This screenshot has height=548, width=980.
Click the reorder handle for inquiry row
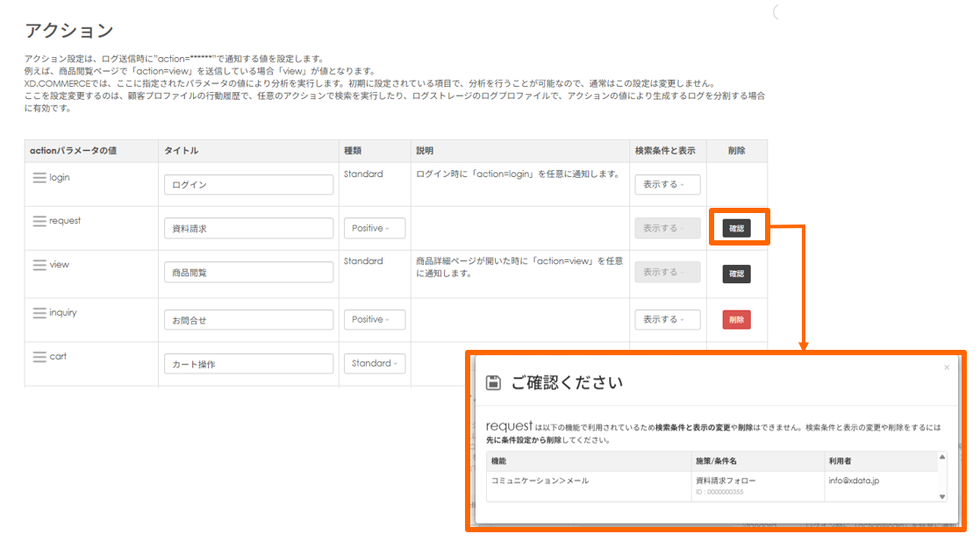pyautogui.click(x=39, y=313)
